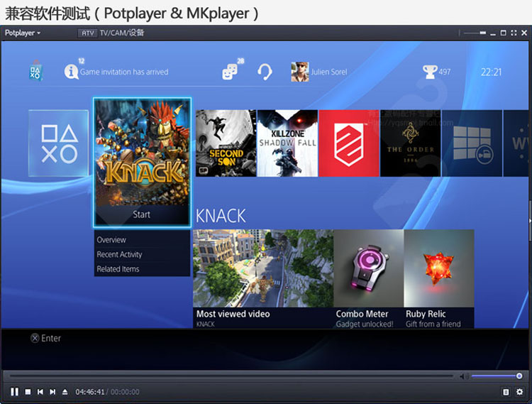Open the notifications info icon
The image size is (532, 404).
click(71, 72)
